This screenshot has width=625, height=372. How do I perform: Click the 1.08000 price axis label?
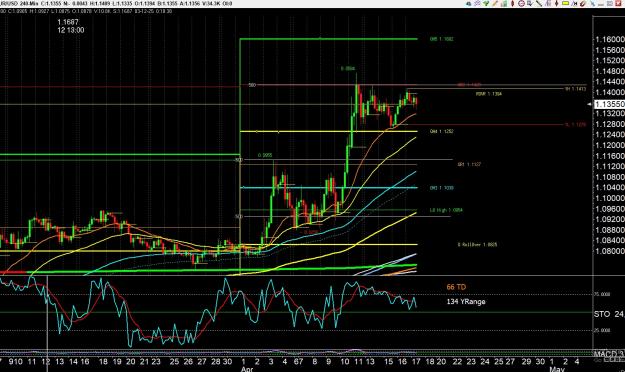pos(609,251)
